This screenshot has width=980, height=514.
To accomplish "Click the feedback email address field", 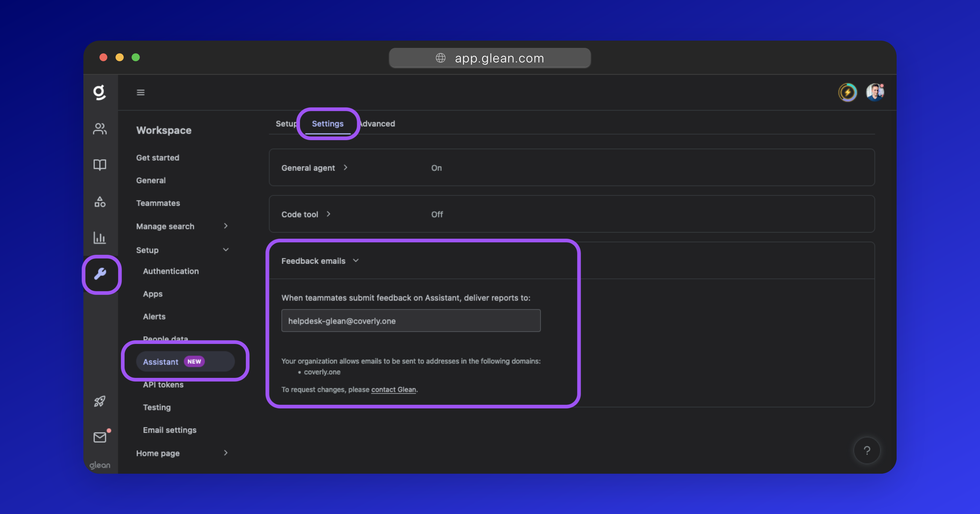I will click(411, 320).
